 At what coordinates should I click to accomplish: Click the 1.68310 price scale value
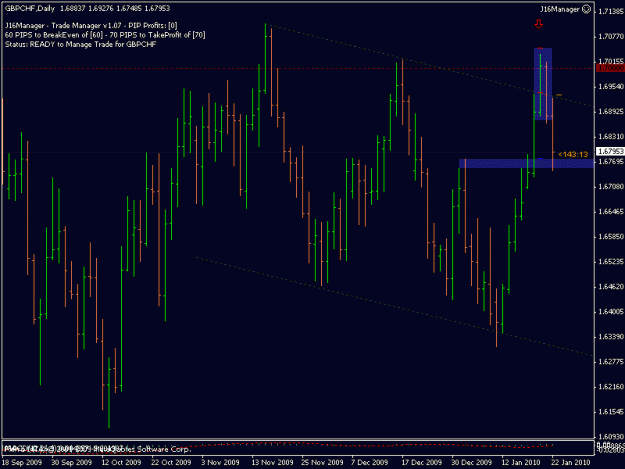pyautogui.click(x=611, y=137)
